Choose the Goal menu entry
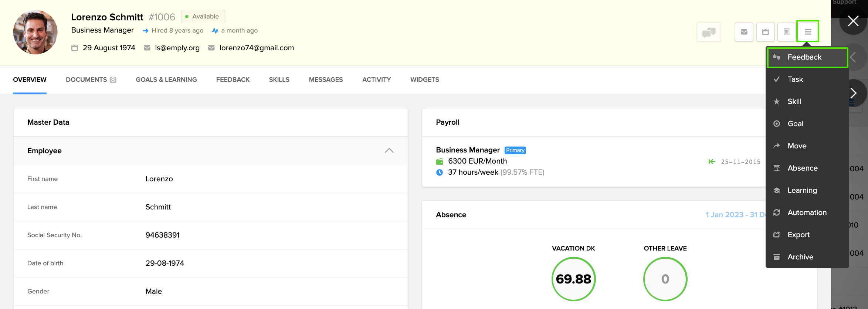868x309 pixels. tap(795, 124)
